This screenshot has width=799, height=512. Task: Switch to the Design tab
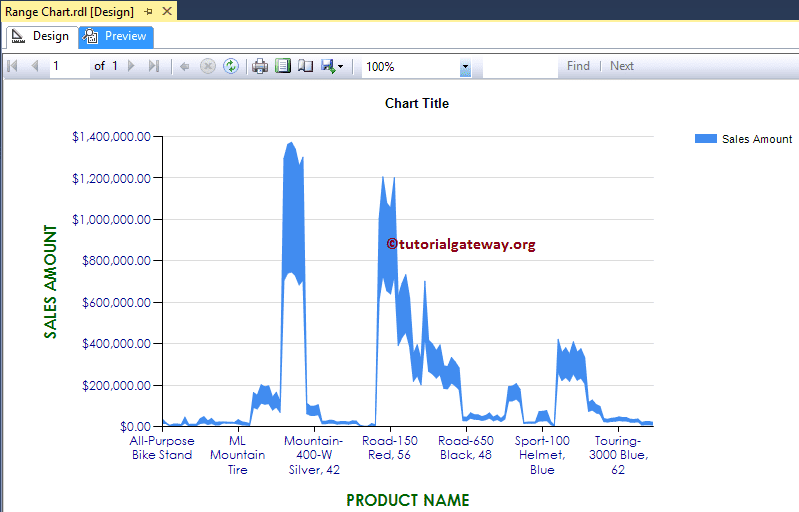[40, 36]
